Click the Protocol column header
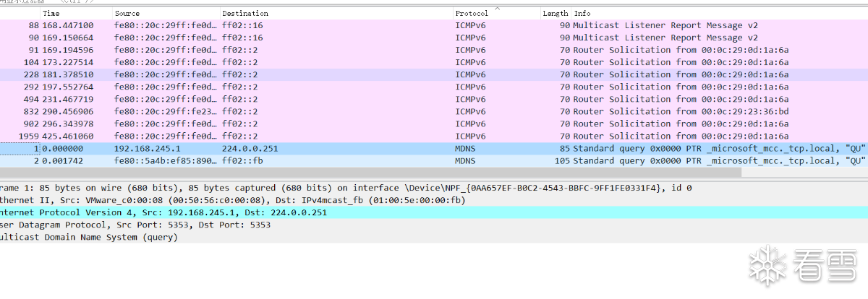Image resolution: width=868 pixels, height=299 pixels. tap(496, 13)
